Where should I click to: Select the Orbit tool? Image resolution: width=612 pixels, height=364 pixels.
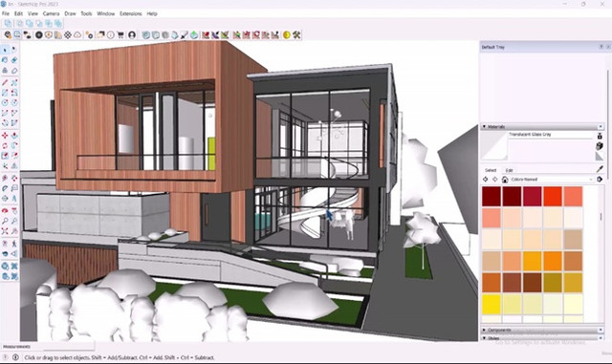coord(5,211)
